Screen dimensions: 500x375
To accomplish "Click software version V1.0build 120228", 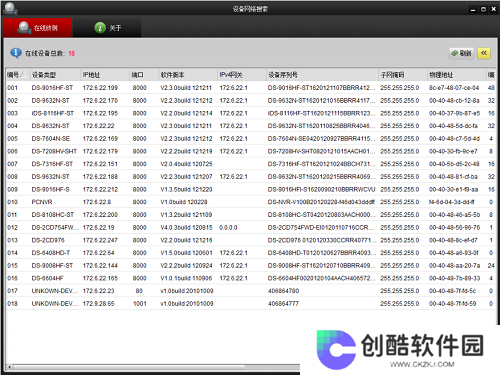I will coord(184,202).
